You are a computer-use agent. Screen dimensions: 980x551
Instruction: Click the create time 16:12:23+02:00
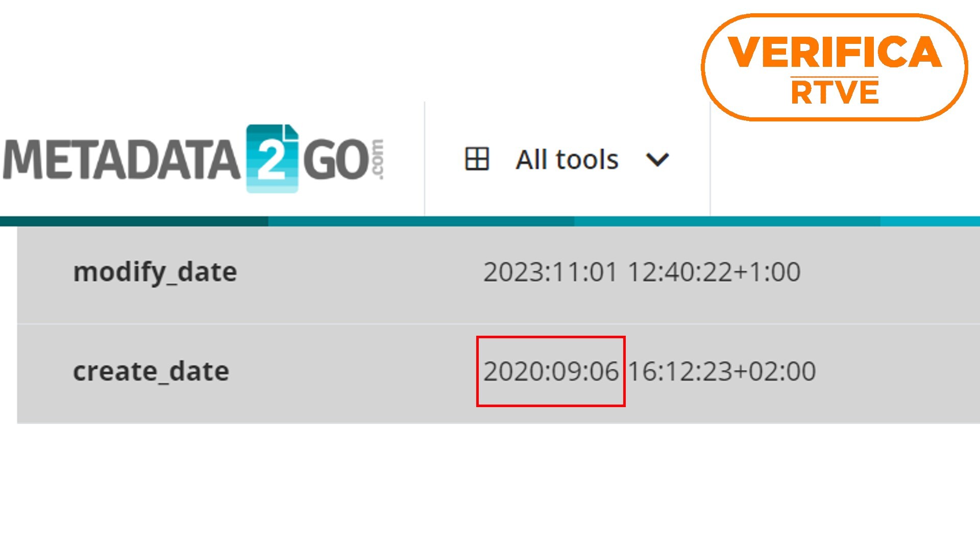[721, 371]
